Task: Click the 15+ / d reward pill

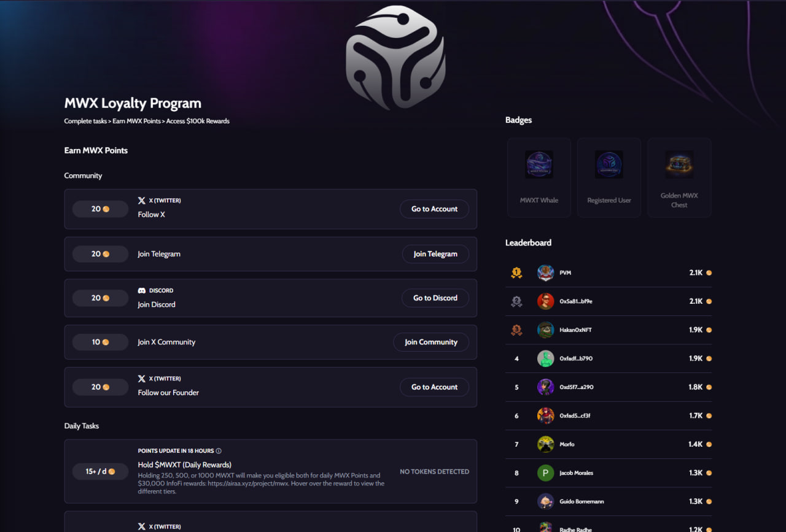Action: 101,472
